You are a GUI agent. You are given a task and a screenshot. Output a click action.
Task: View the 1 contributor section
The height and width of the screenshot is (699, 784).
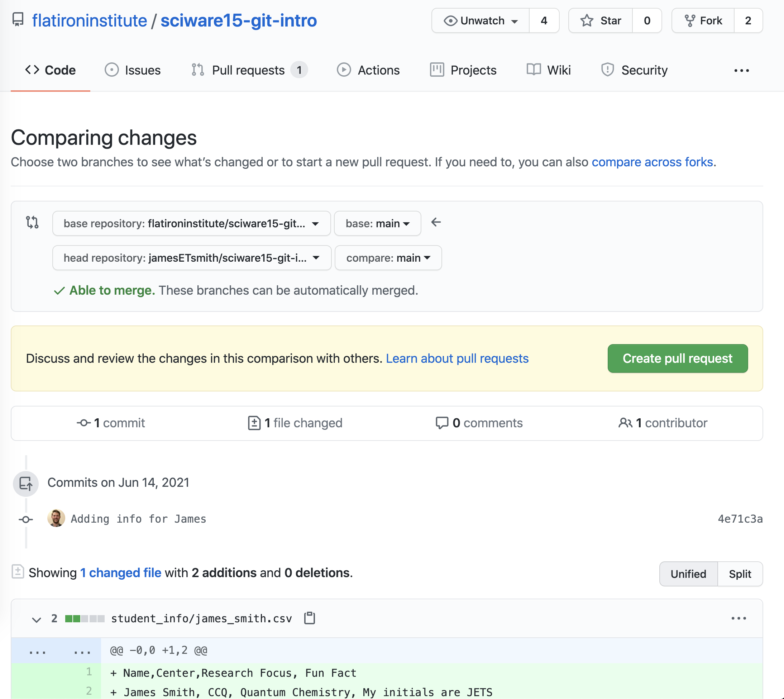click(663, 423)
